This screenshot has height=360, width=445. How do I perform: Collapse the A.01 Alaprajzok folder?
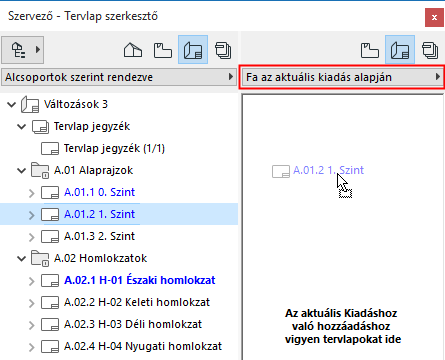(x=21, y=171)
